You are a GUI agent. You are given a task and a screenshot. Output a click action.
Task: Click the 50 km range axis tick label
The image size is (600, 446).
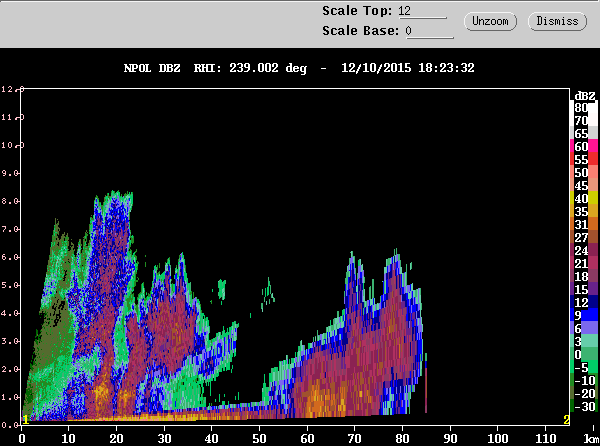coord(259,437)
